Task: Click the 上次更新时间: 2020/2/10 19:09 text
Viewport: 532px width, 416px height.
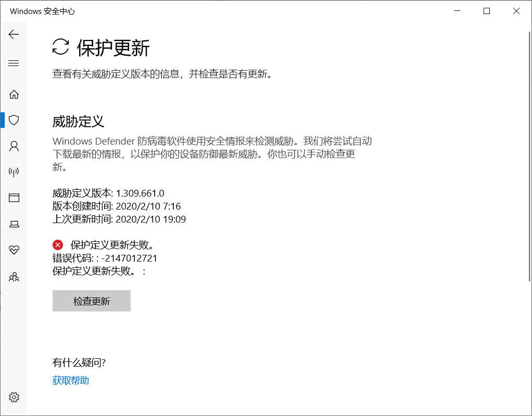Action: pos(119,219)
